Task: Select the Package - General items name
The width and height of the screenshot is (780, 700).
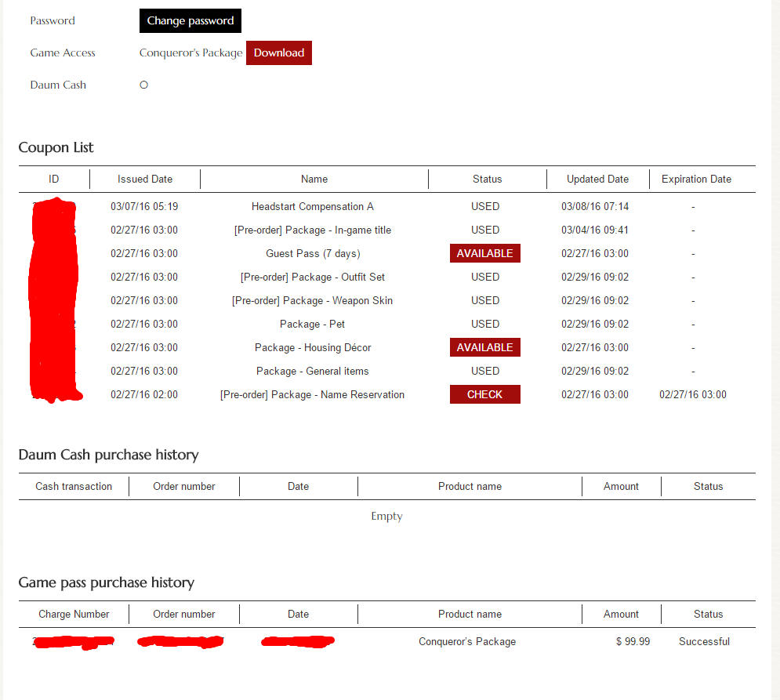Action: click(x=313, y=371)
